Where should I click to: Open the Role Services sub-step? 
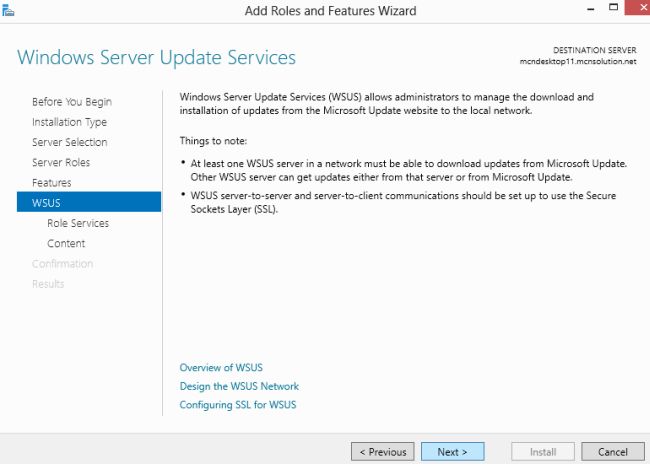point(78,223)
